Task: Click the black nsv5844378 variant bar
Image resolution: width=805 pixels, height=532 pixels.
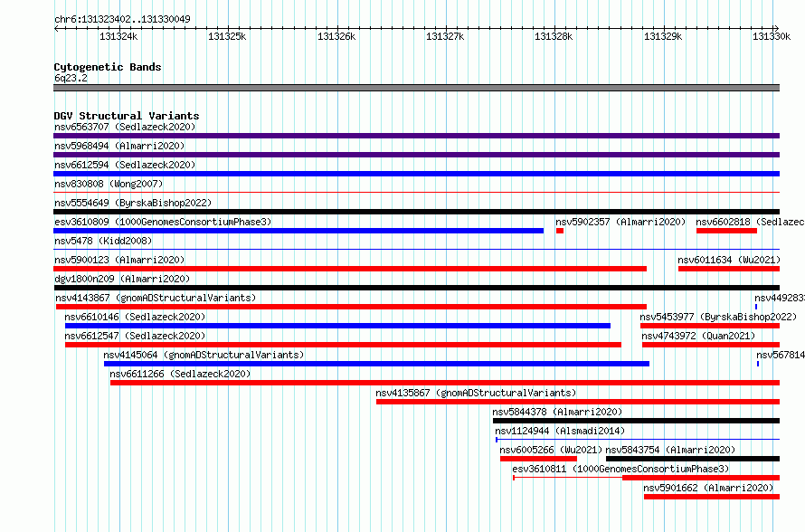Action: [636, 421]
